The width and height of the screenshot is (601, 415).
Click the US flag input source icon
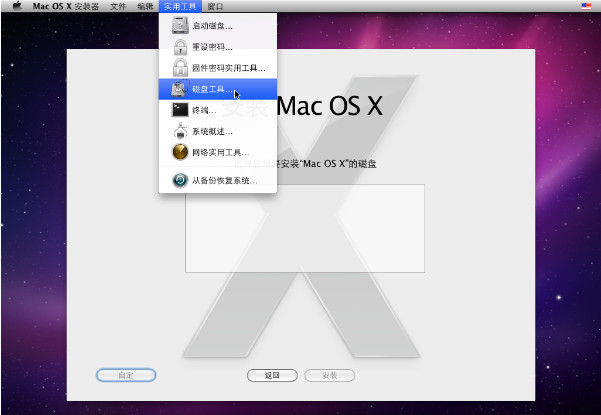(586, 6)
